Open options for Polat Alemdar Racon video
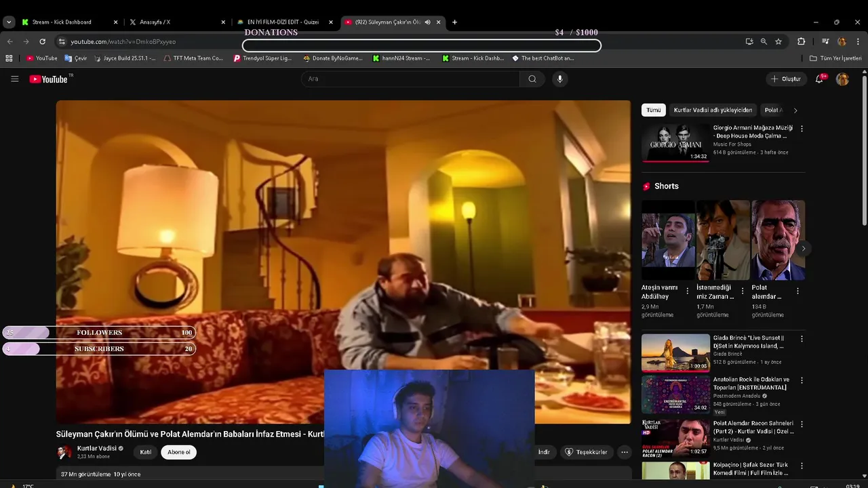Viewport: 868px width, 488px height. (x=802, y=423)
